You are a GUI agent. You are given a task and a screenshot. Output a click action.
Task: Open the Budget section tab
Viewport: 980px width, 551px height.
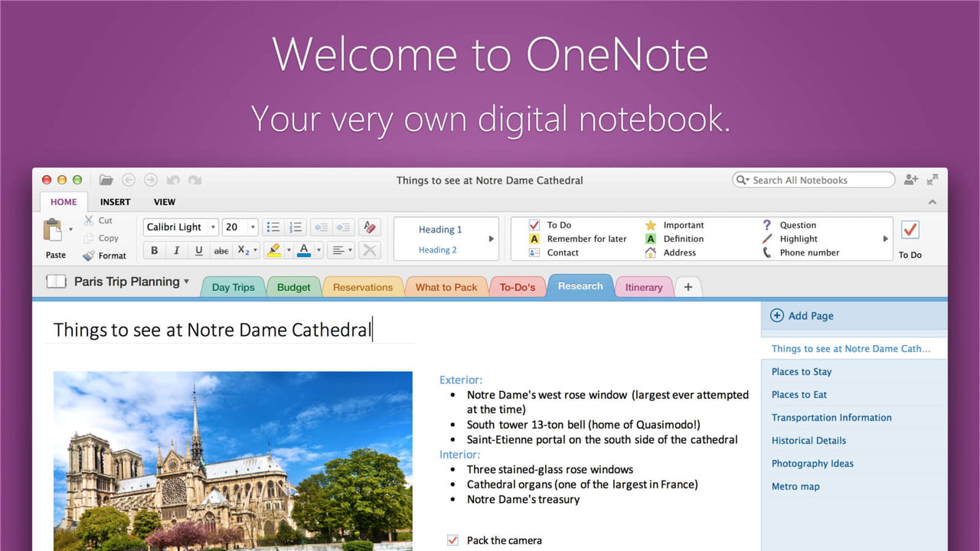[293, 287]
